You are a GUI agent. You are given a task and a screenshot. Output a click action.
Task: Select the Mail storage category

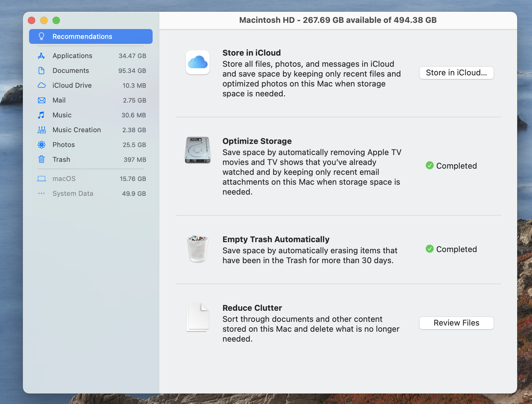91,100
